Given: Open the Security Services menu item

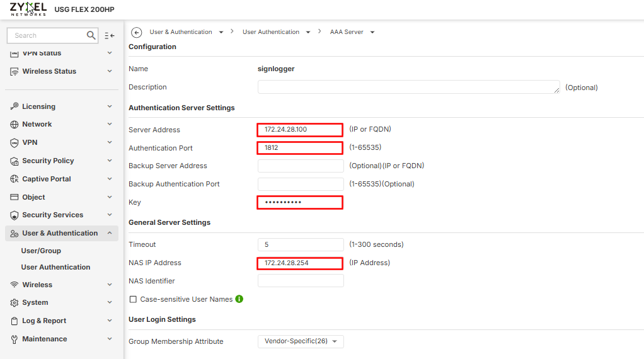Looking at the screenshot, I should pyautogui.click(x=62, y=215).
